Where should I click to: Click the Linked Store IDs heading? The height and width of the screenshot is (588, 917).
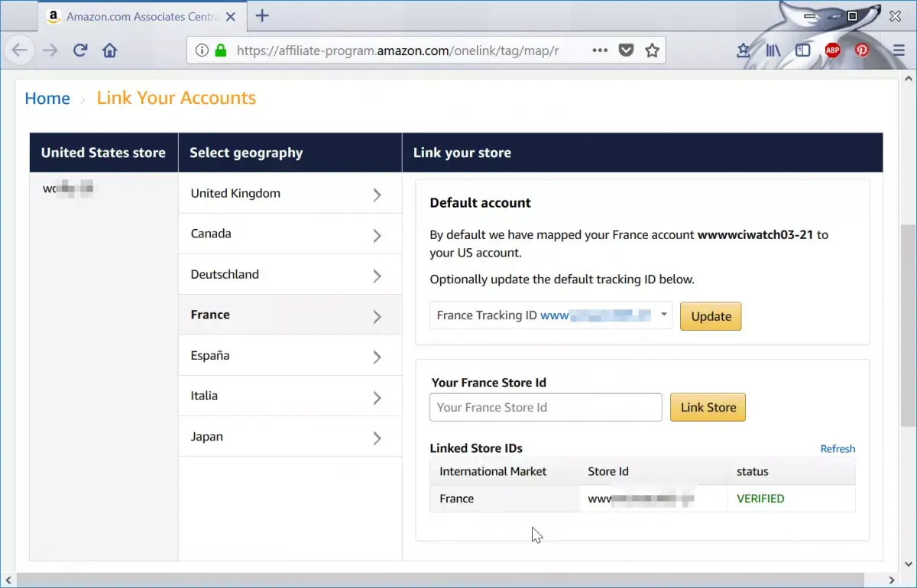[x=476, y=448]
